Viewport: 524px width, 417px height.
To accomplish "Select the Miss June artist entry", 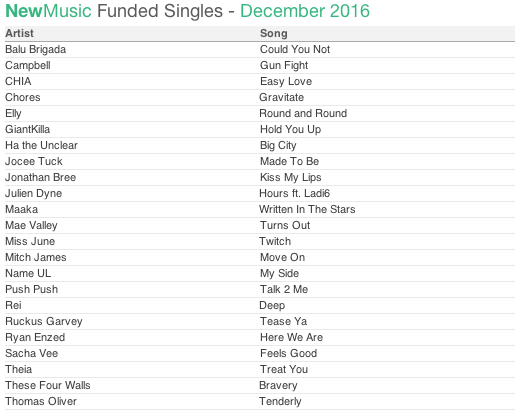I will point(30,242).
